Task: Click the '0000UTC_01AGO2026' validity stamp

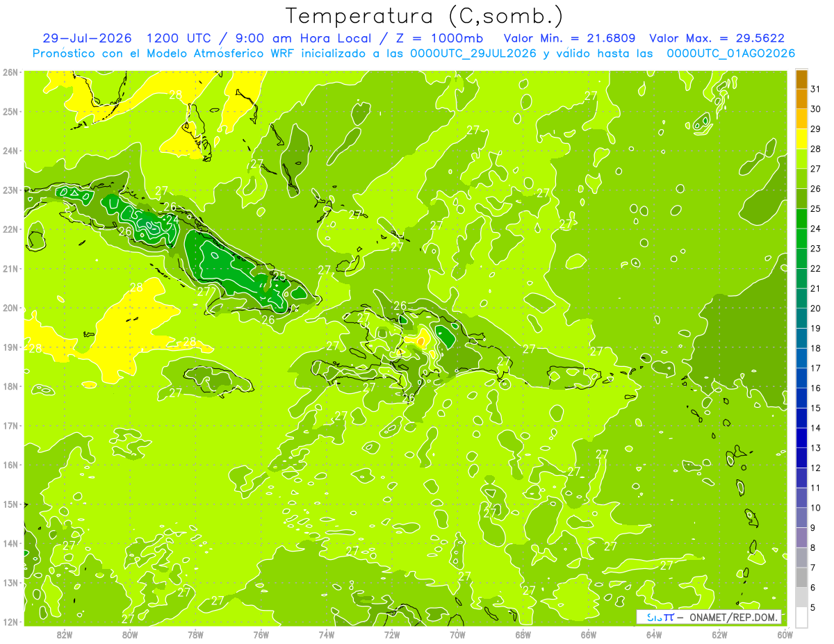Action: tap(730, 53)
